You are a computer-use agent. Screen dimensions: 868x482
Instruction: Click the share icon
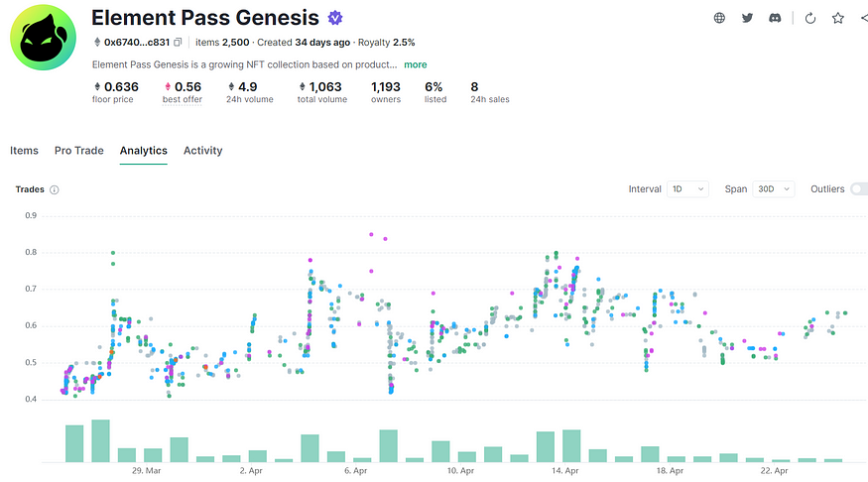tap(864, 18)
